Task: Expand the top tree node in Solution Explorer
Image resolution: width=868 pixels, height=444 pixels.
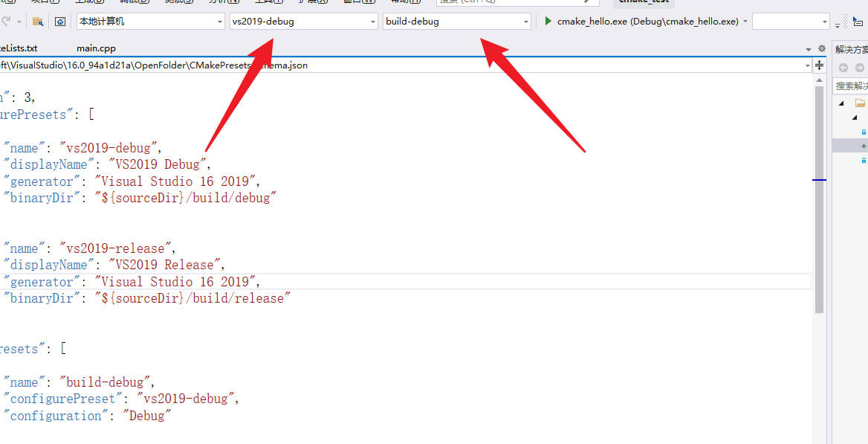Action: click(841, 103)
